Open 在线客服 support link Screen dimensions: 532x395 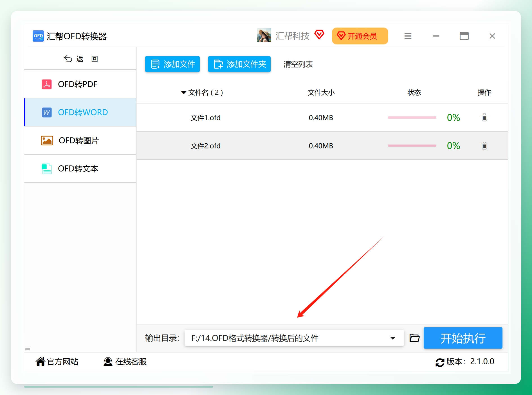tap(125, 362)
